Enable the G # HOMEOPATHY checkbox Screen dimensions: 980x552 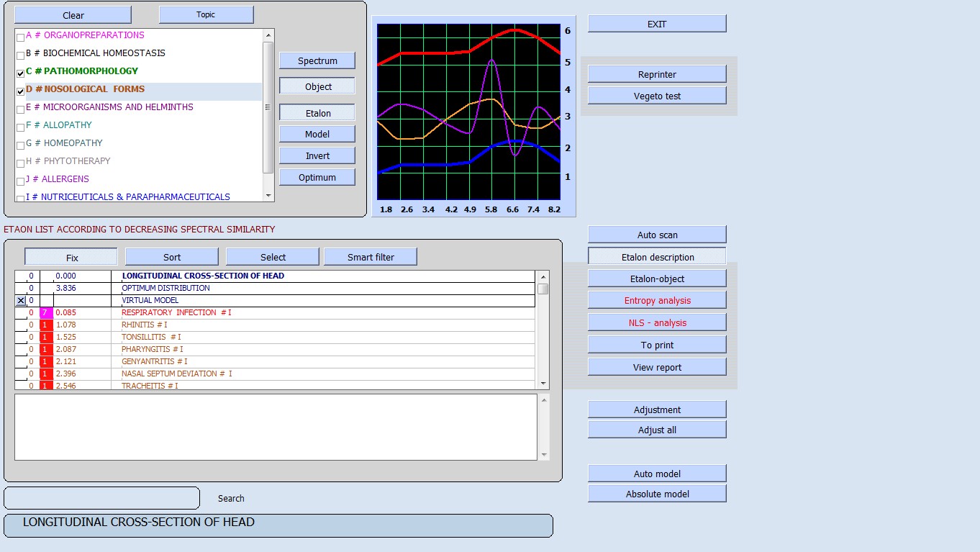[20, 145]
